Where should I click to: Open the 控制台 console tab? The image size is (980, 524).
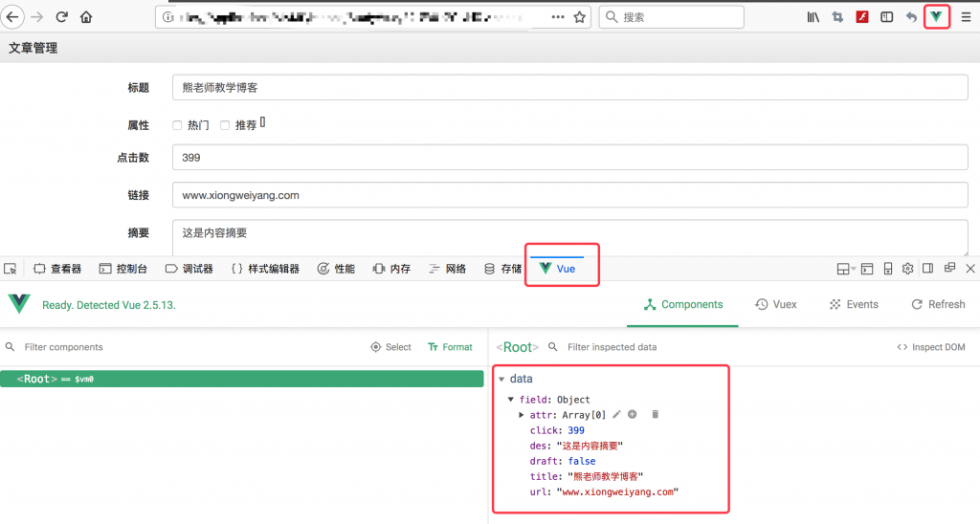pos(122,269)
